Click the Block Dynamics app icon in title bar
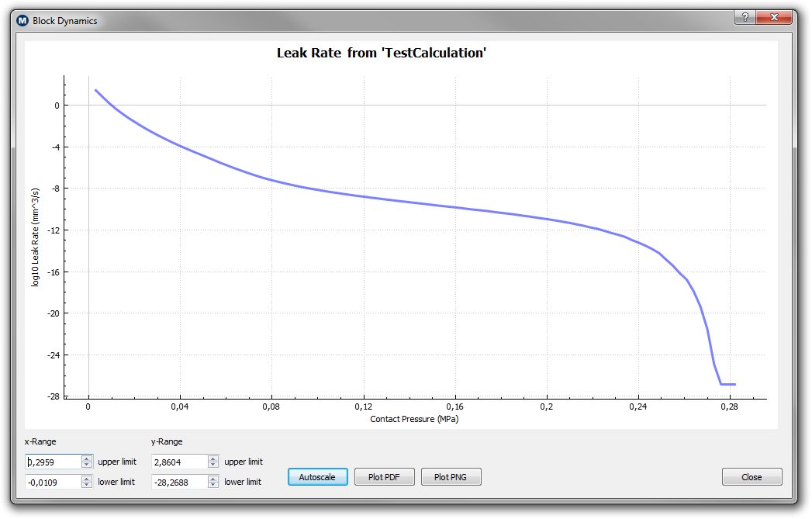The height and width of the screenshot is (519, 812). [22, 21]
